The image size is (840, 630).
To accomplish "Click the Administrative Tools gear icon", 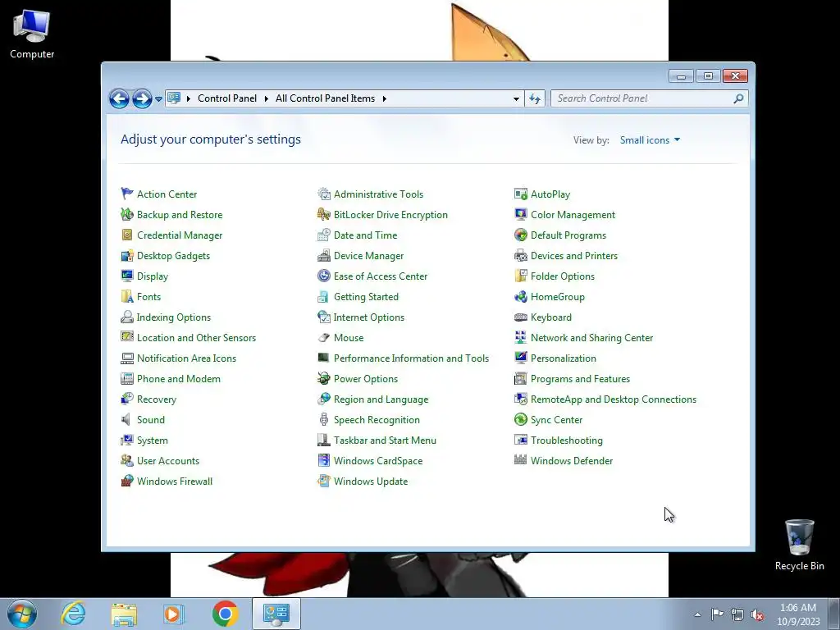I will pos(323,194).
